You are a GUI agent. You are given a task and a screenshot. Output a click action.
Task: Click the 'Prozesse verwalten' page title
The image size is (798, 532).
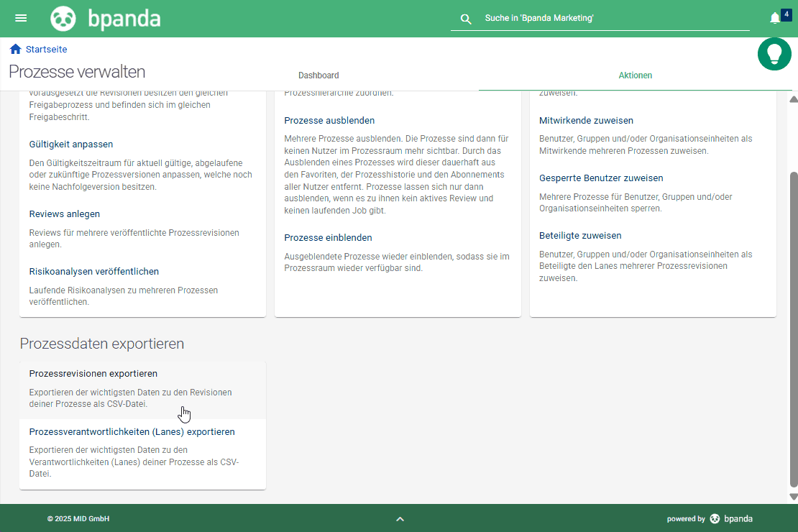(x=77, y=72)
